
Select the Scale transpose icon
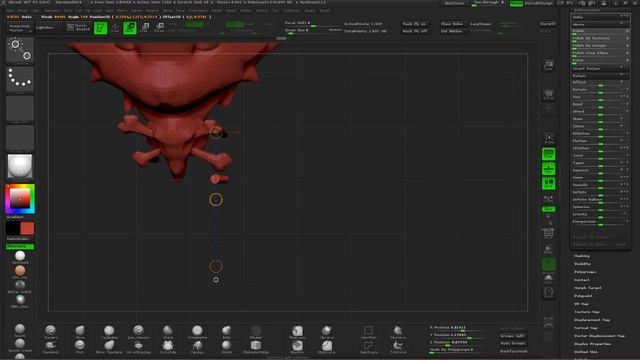pos(144,28)
